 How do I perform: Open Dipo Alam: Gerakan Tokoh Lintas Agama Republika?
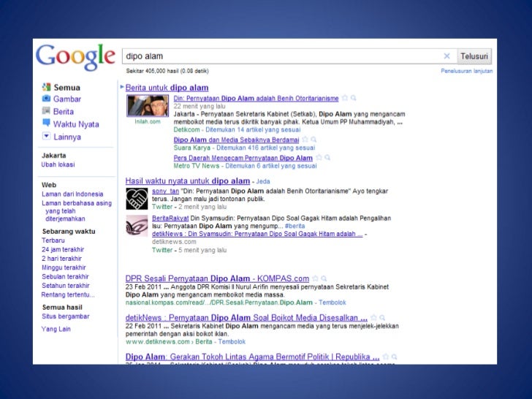[x=252, y=357]
